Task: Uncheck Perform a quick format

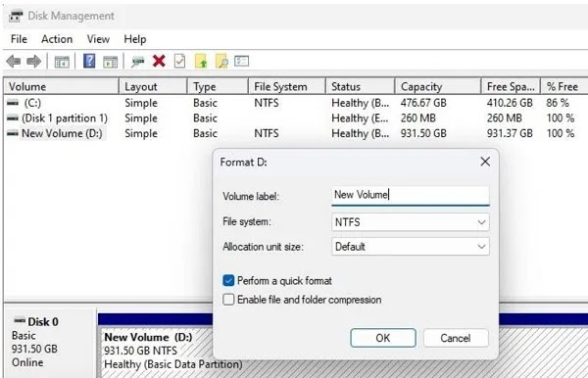Action: click(x=228, y=281)
